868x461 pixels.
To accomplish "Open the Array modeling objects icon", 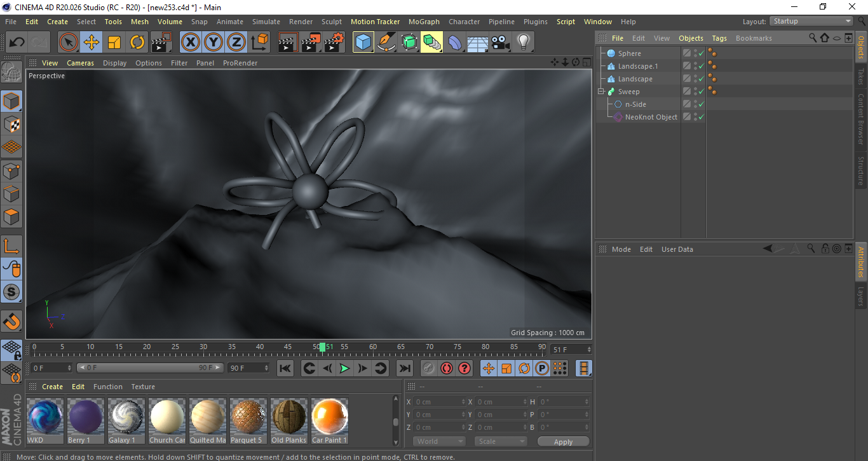I will coord(432,43).
